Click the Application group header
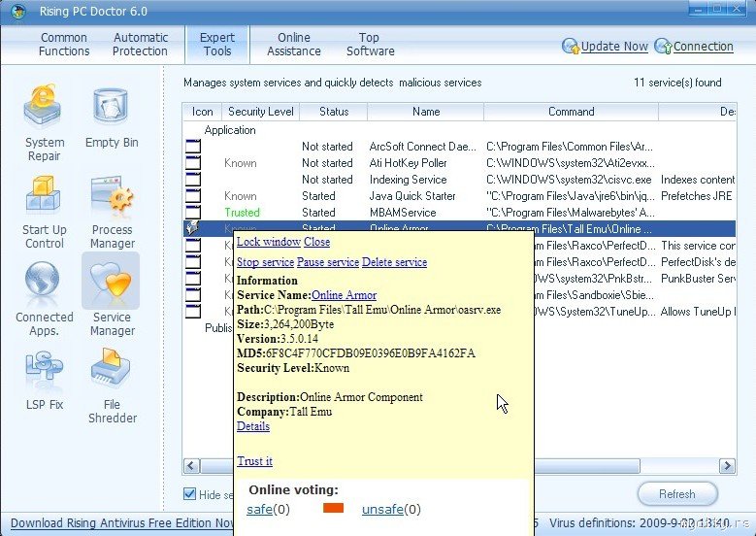This screenshot has width=756, height=536. click(229, 130)
